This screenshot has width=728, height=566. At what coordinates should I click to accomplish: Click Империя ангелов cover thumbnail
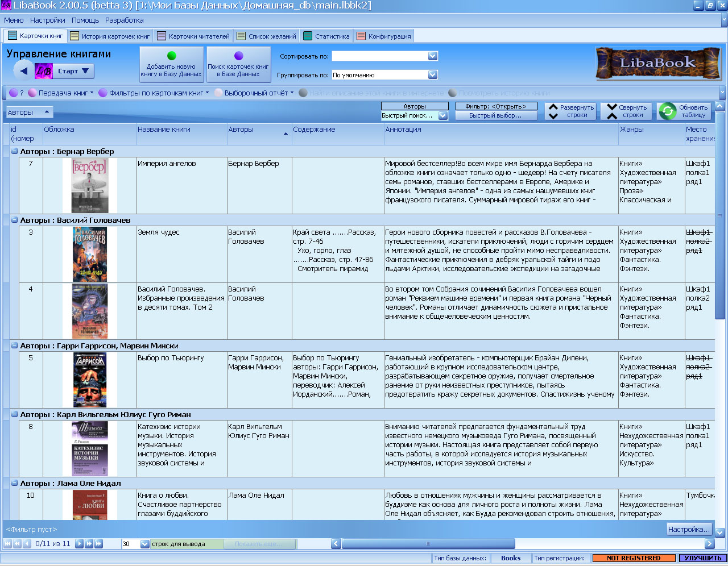click(x=89, y=186)
